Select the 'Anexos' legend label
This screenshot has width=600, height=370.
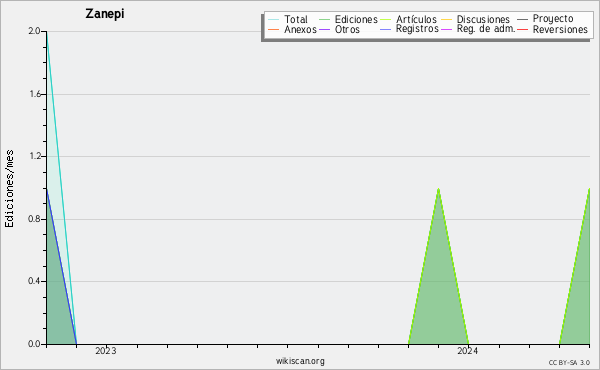[x=300, y=29]
